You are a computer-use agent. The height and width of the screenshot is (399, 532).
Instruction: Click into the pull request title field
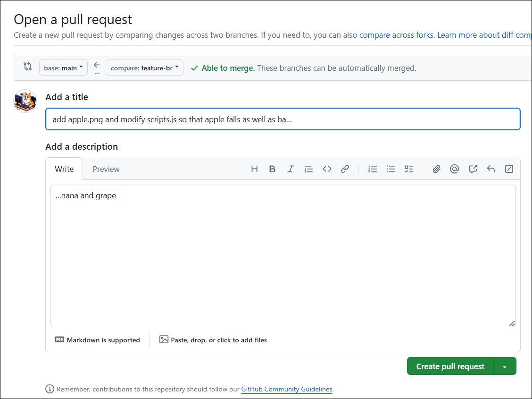(x=283, y=119)
